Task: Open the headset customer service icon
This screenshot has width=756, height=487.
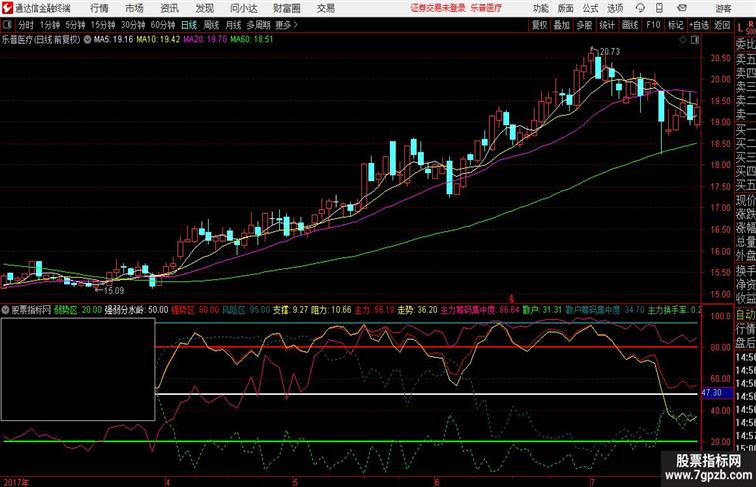Action: tap(640, 8)
